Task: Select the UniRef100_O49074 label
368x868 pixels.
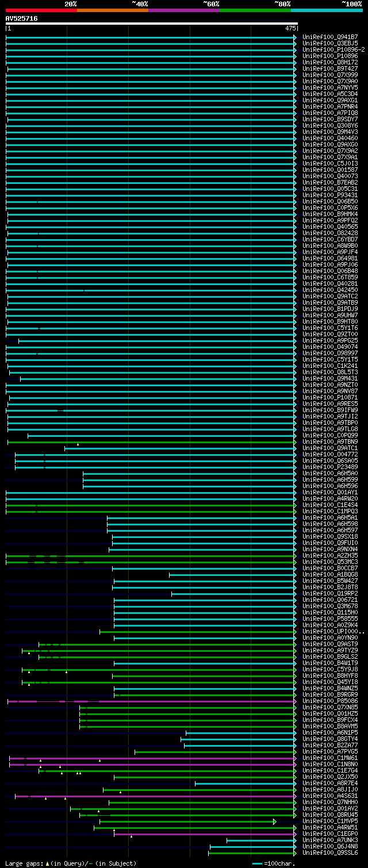Action: pyautogui.click(x=330, y=347)
